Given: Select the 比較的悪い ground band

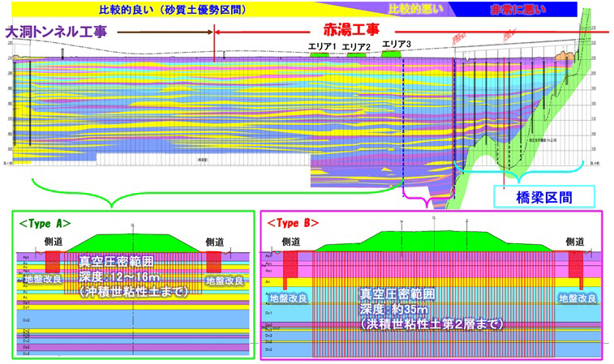Looking at the screenshot, I should coord(410,10).
